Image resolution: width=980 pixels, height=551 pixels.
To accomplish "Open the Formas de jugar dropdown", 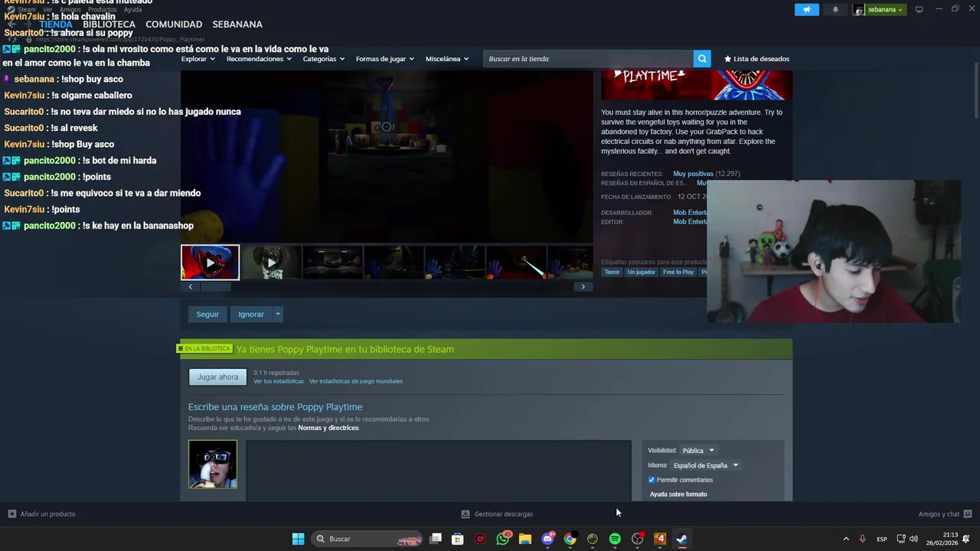I will pos(384,58).
